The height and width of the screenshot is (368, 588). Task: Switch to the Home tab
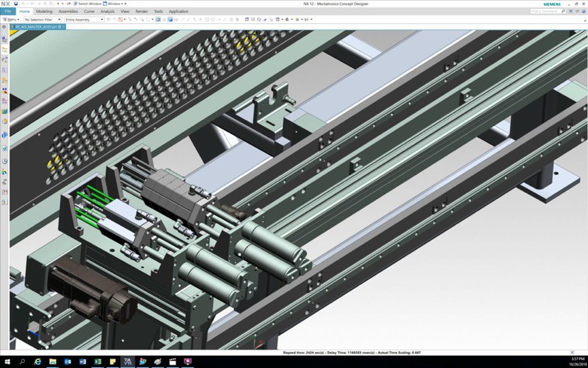pos(24,12)
